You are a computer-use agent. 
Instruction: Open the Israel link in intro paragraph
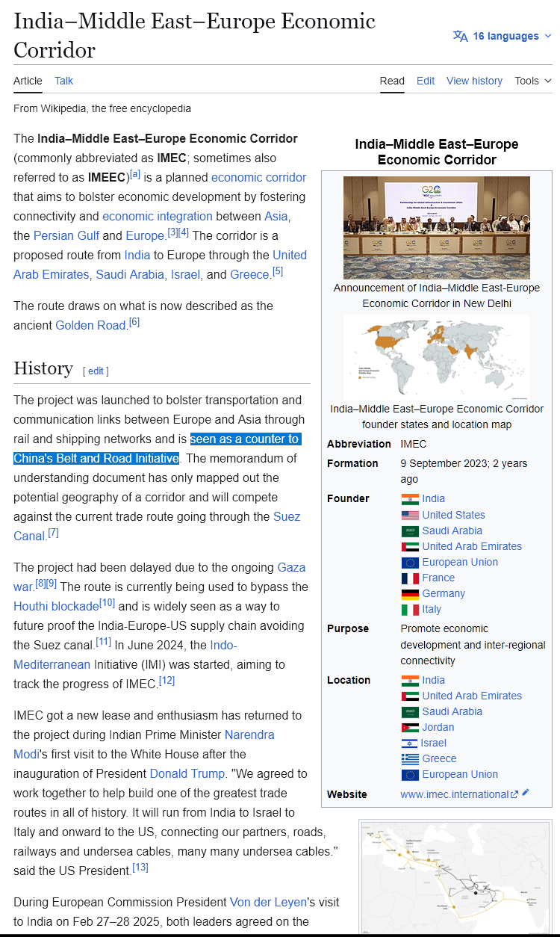[x=185, y=274]
